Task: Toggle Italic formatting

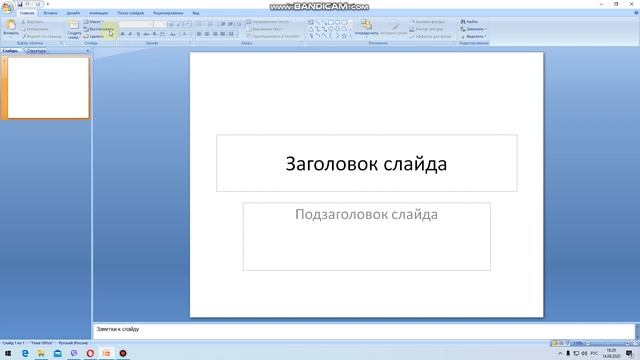Action: [x=130, y=34]
